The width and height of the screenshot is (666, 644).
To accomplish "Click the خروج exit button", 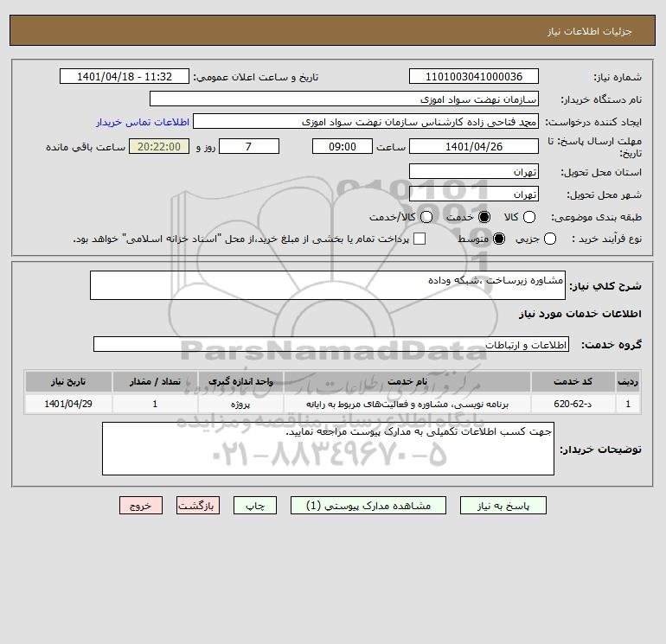I will (141, 506).
